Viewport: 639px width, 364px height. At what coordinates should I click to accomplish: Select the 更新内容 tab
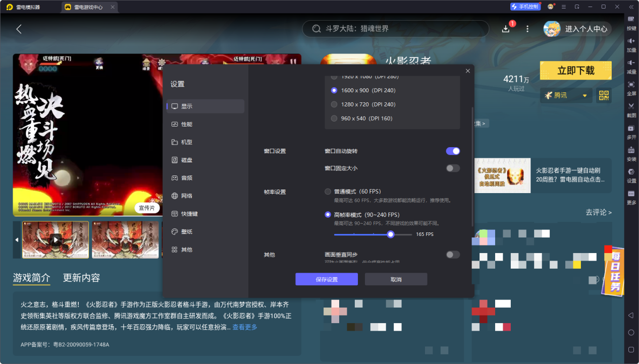click(x=81, y=278)
